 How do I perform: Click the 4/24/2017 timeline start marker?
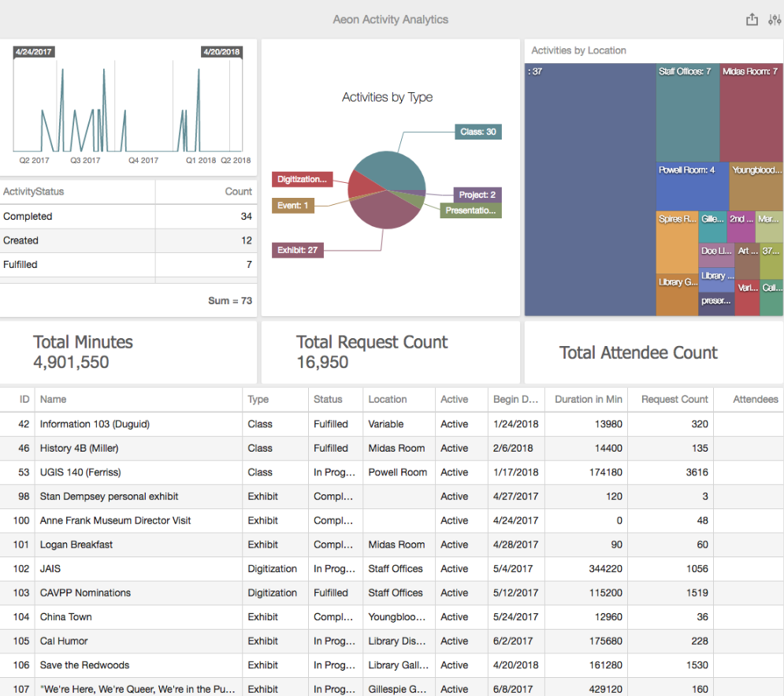click(x=34, y=52)
